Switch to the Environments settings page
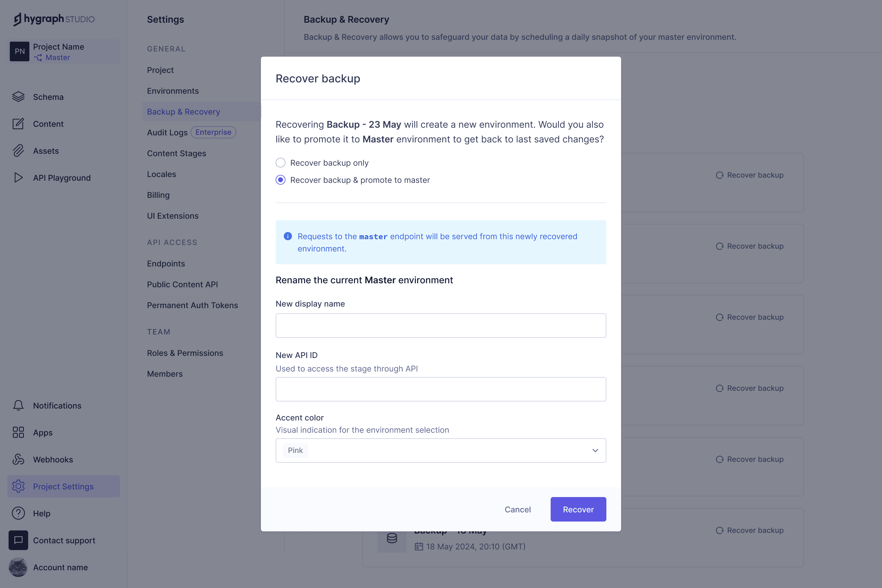This screenshot has width=882, height=588. 172,91
